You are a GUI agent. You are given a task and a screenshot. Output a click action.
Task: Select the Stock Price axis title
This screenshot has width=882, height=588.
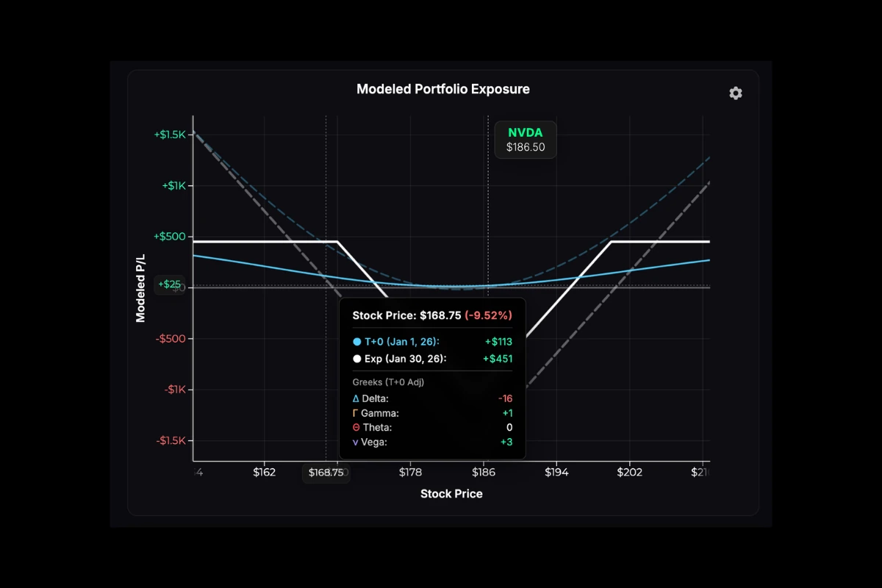coord(451,493)
